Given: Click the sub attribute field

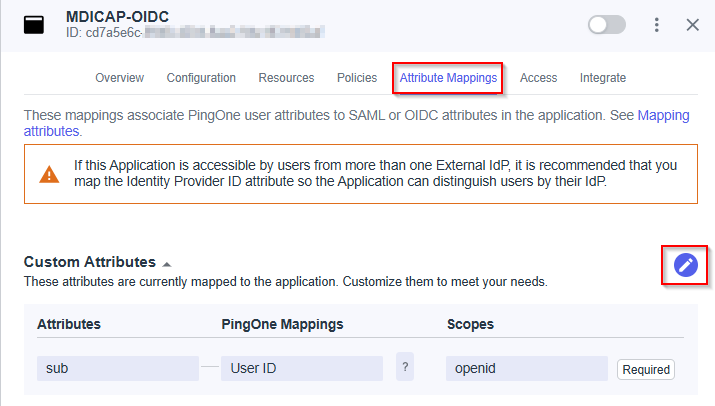Looking at the screenshot, I should pyautogui.click(x=117, y=368).
